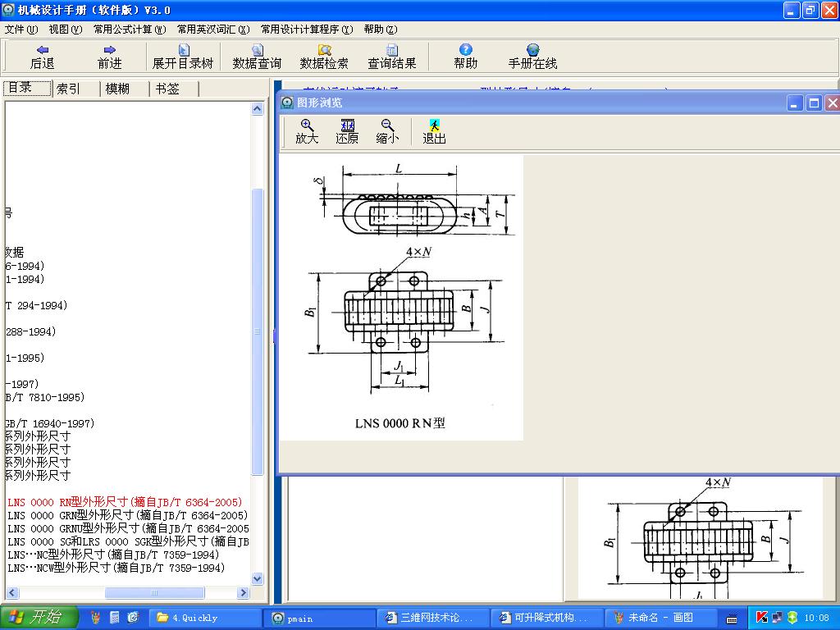Open the 常用设计计算程序 menu
The height and width of the screenshot is (630, 840).
[x=307, y=29]
